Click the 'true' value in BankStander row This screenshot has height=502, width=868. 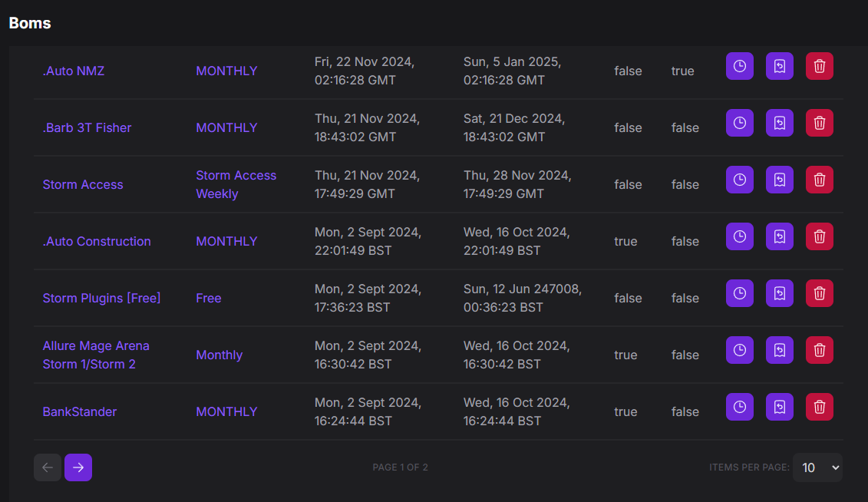coord(625,411)
